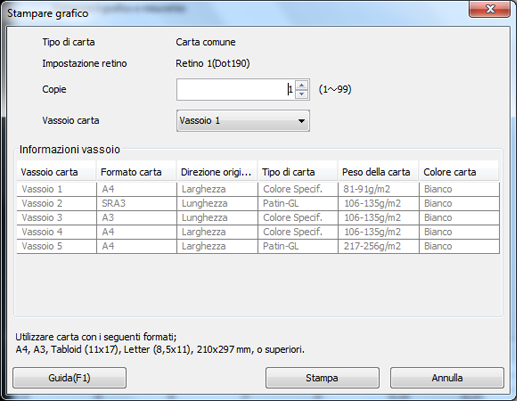
Task: Select the Vassoio 5 row cell
Action: pyautogui.click(x=56, y=246)
